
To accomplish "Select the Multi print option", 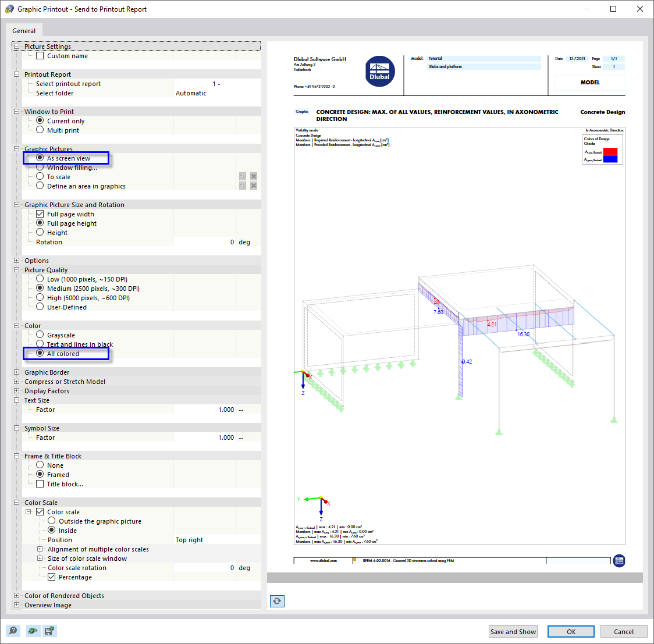I will point(40,130).
